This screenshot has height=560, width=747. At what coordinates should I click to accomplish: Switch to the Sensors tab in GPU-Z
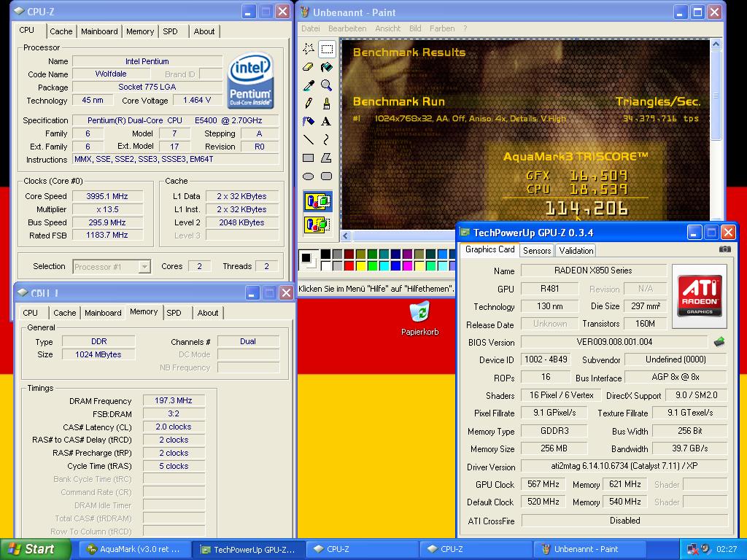click(536, 251)
